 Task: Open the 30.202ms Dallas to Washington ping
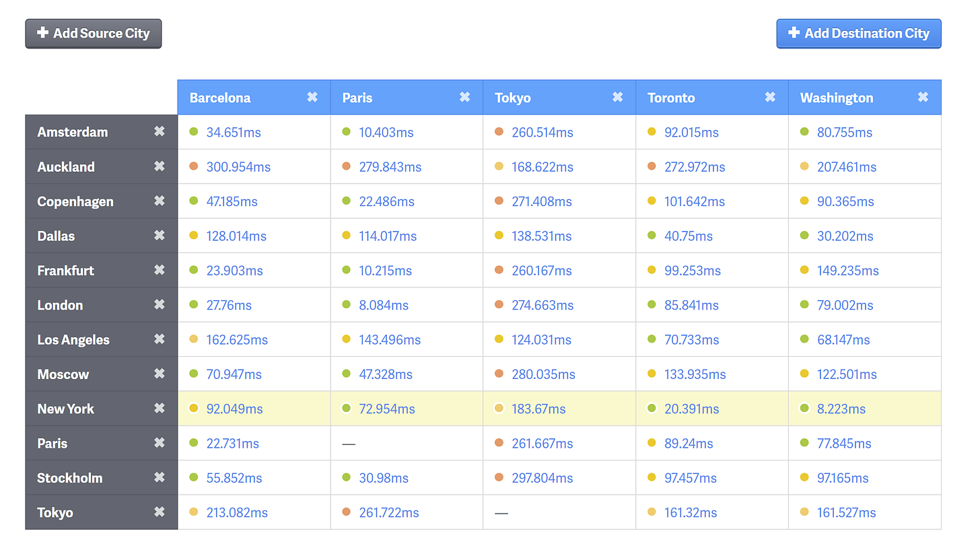tap(845, 236)
